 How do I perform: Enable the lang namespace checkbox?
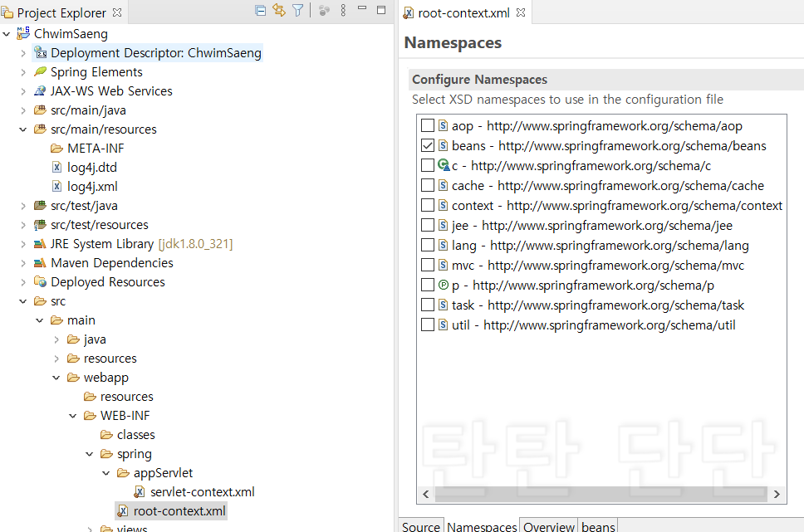(428, 245)
